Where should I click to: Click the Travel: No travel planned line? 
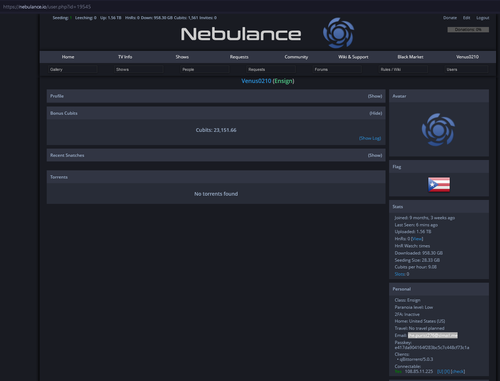pyautogui.click(x=419, y=328)
